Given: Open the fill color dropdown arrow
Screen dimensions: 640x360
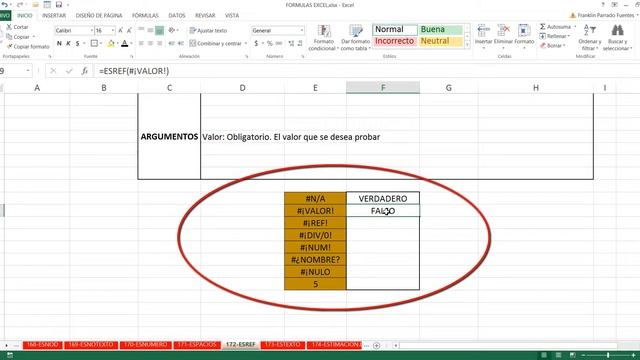Looking at the screenshot, I should [117, 43].
